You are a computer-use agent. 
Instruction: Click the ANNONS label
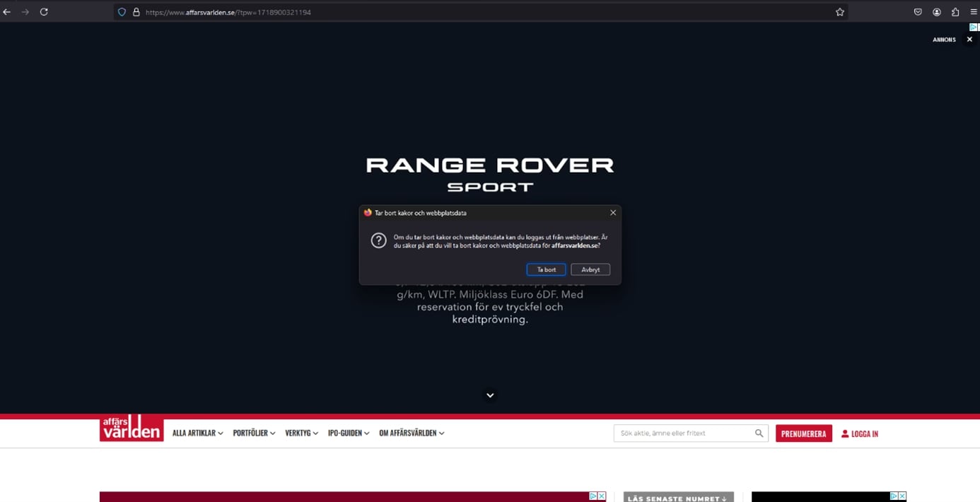[x=944, y=40]
